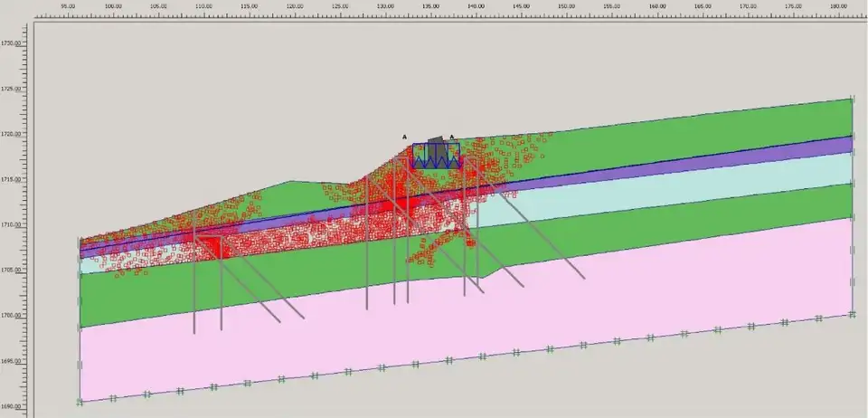Click the 180.00 horizontal ruler label

coord(839,5)
